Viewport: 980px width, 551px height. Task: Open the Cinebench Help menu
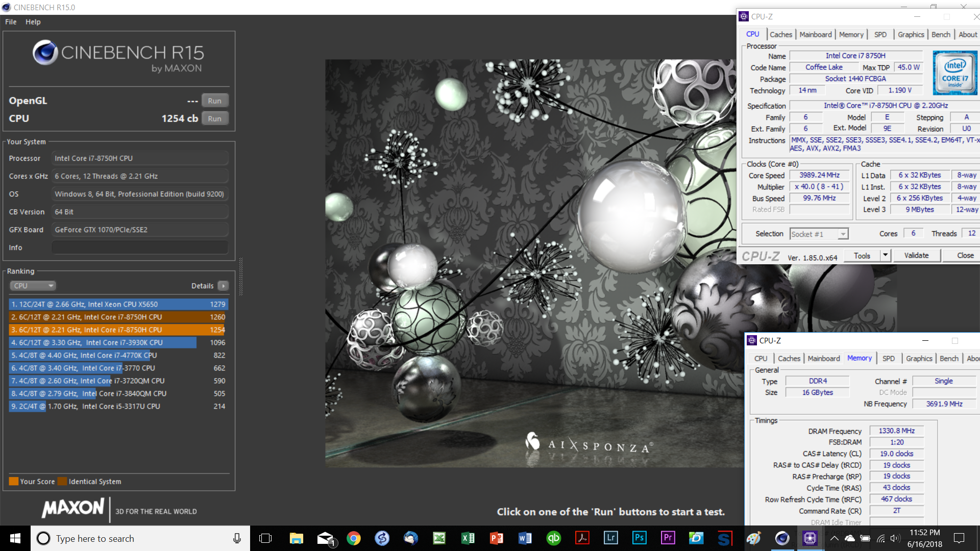33,22
